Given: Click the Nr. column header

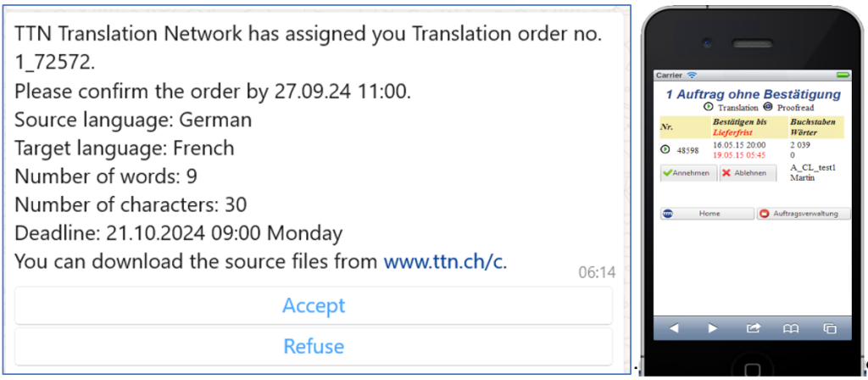Looking at the screenshot, I should (x=667, y=127).
